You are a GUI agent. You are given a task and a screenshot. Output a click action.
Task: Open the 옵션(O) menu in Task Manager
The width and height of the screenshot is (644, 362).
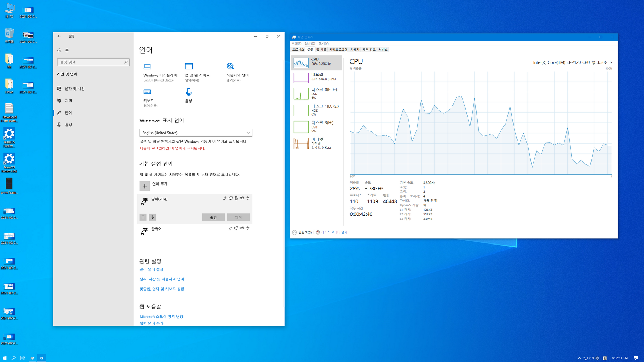point(310,43)
